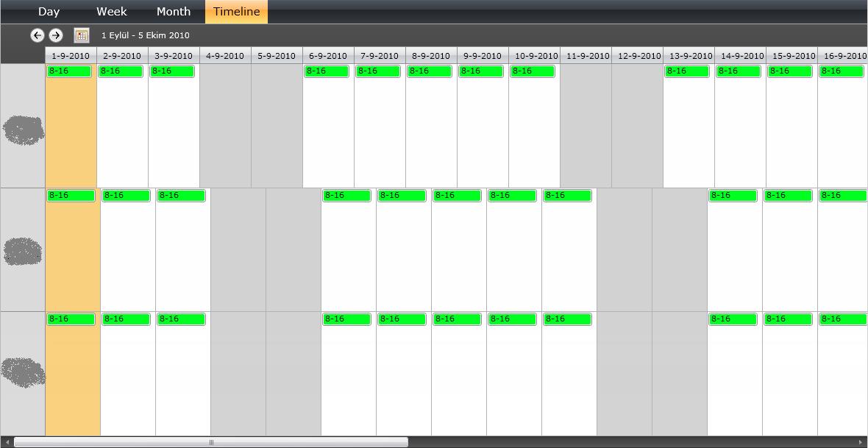Screen dimensions: 868x448
Task: Select the 11-9-2010 column header
Action: [586, 55]
